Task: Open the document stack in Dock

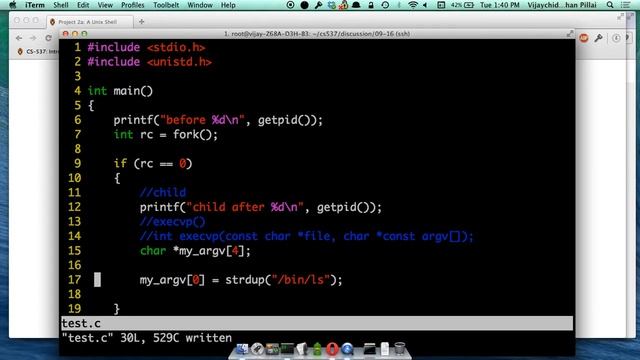Action: (x=385, y=349)
